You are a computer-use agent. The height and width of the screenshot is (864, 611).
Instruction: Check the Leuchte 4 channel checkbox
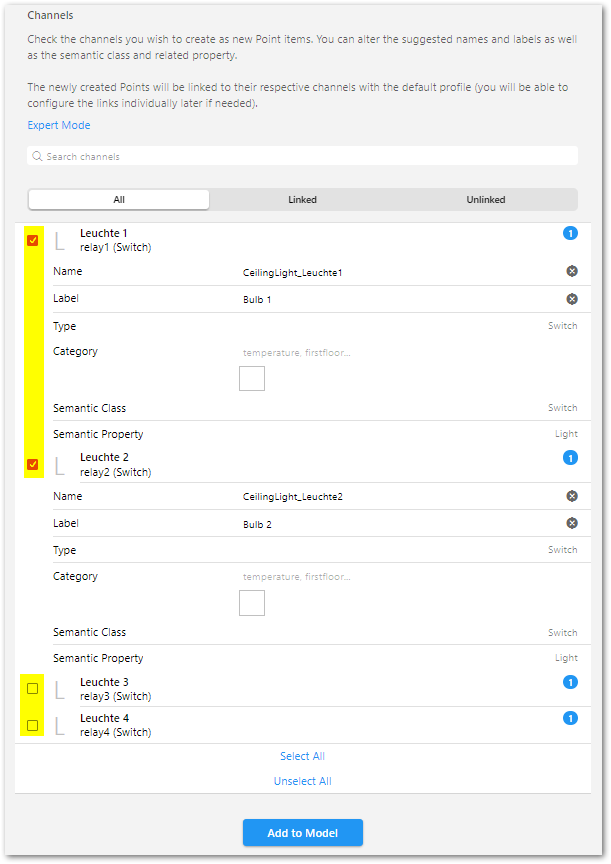point(33,725)
